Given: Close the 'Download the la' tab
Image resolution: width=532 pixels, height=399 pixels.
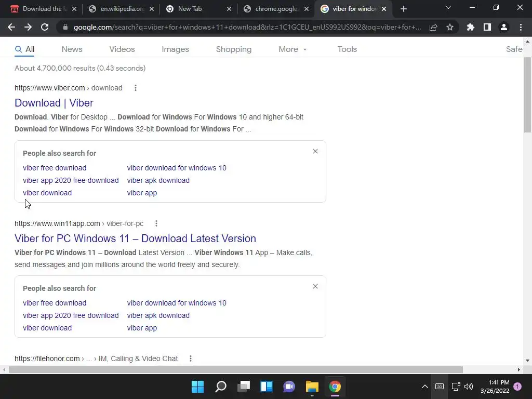Looking at the screenshot, I should click(74, 9).
